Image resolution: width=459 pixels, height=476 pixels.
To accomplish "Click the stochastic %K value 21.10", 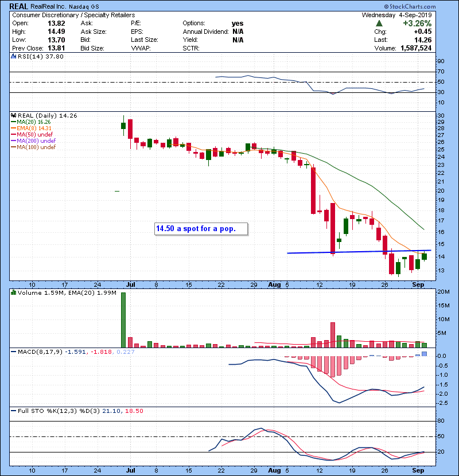I will pyautogui.click(x=112, y=411).
